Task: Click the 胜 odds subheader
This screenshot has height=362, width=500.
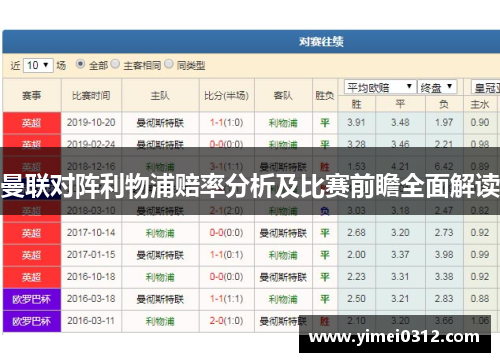Action: click(x=357, y=104)
